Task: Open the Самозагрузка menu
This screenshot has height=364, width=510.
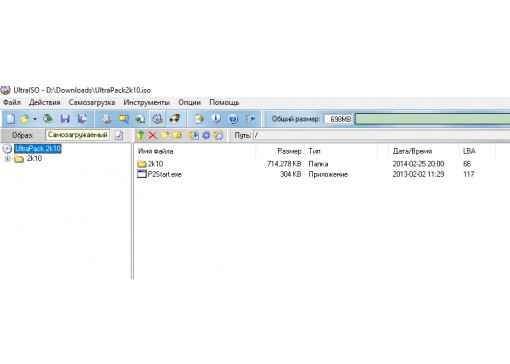Action: pos(92,102)
